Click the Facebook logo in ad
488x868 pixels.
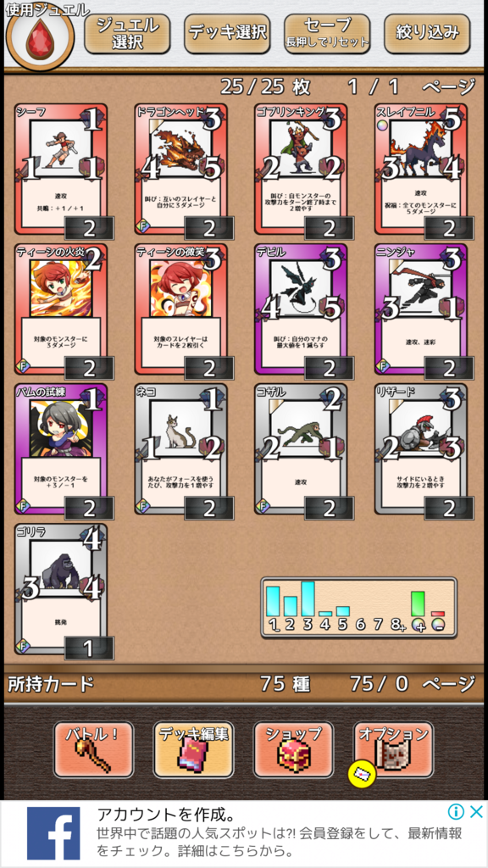click(53, 834)
